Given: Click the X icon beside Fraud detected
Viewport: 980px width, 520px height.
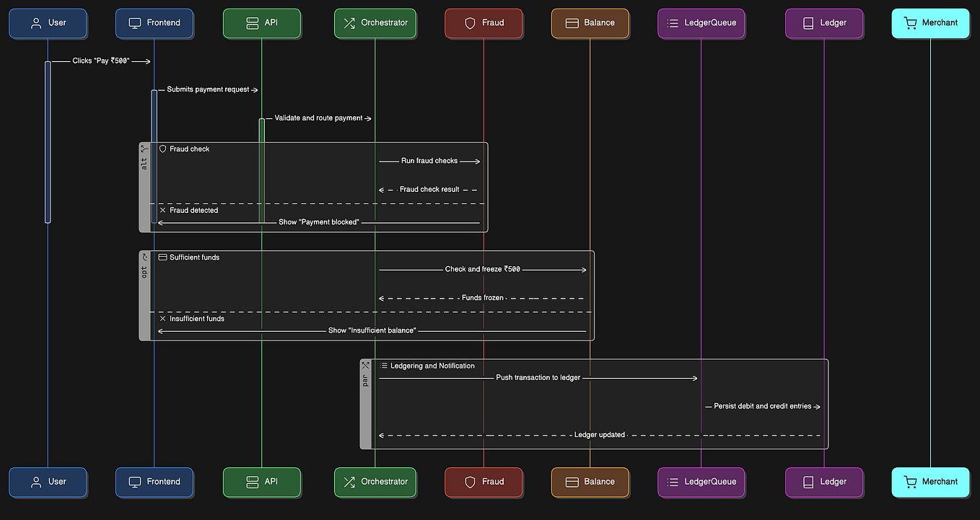Looking at the screenshot, I should click(x=161, y=210).
